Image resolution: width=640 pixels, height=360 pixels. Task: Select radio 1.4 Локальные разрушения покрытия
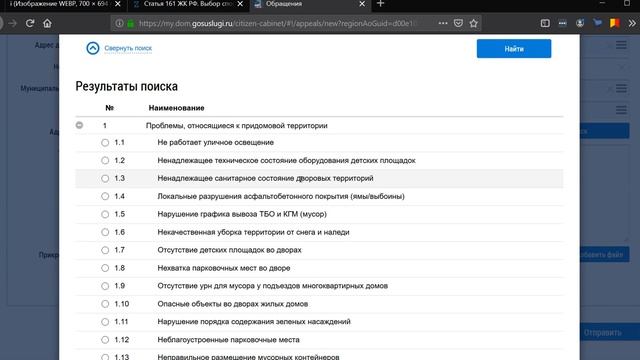tap(105, 196)
